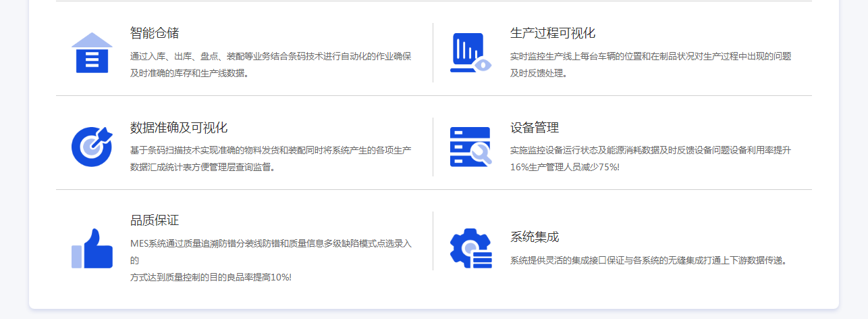Click the description starting 系统提供灵活的集成接口
This screenshot has width=868, height=319.
(x=649, y=260)
